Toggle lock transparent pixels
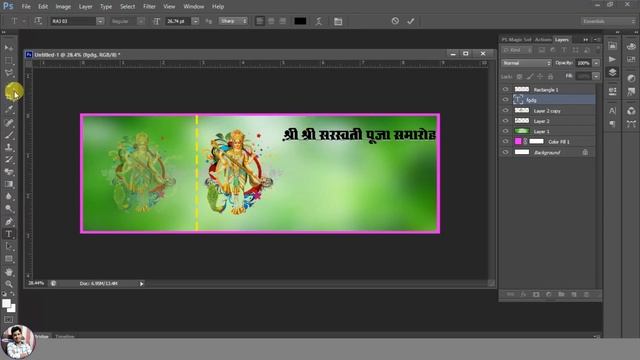The image size is (640, 360). (x=519, y=76)
